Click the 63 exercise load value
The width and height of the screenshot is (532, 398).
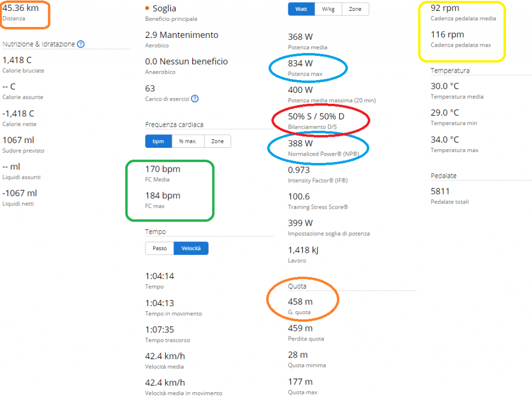coord(150,89)
